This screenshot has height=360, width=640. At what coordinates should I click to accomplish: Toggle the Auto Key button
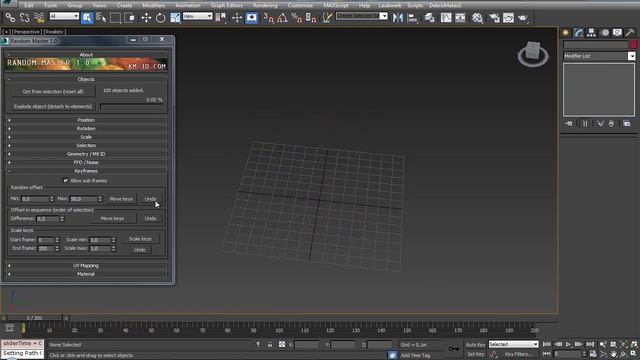pos(476,345)
